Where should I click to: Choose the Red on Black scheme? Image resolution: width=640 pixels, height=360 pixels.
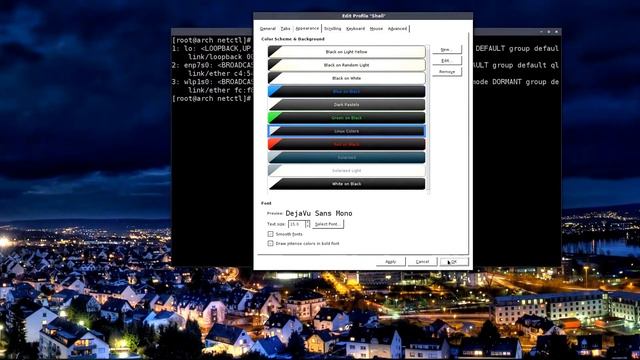[346, 144]
